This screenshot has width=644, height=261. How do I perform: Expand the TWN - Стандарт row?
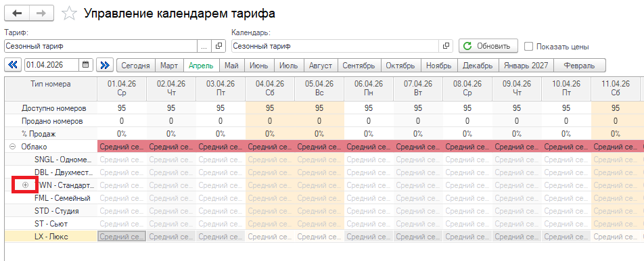click(x=26, y=185)
